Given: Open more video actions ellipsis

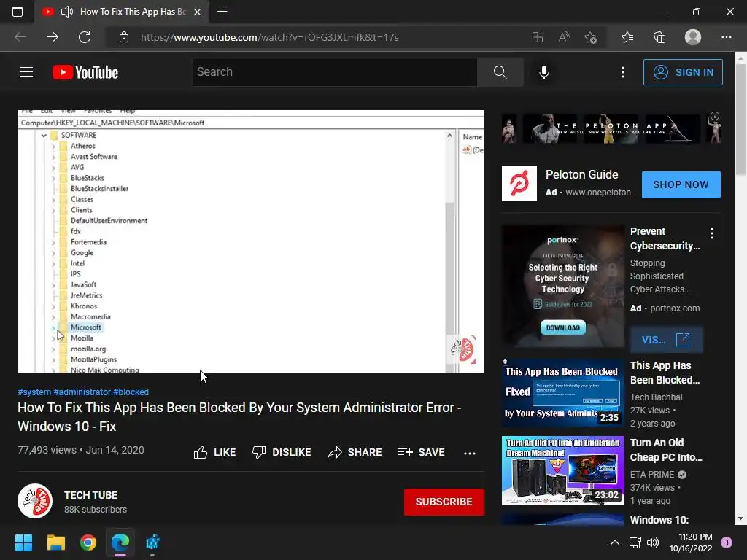Looking at the screenshot, I should click(470, 453).
